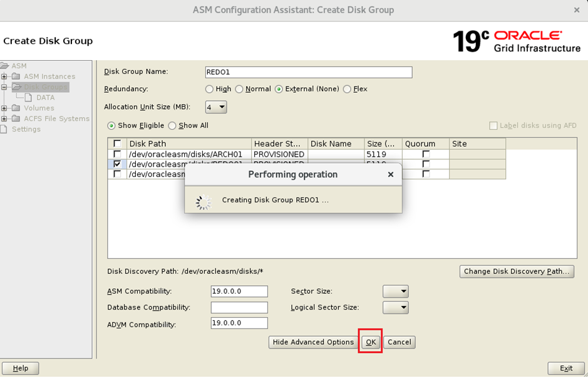Toggle Label disks using AFD checkbox
588x378 pixels.
click(x=493, y=126)
